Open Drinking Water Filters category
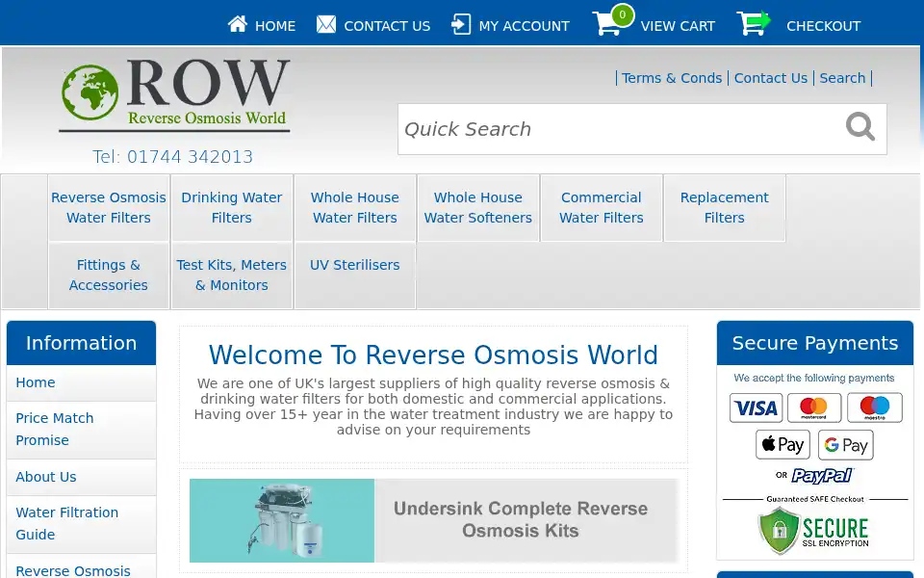This screenshot has height=578, width=924. click(x=232, y=208)
